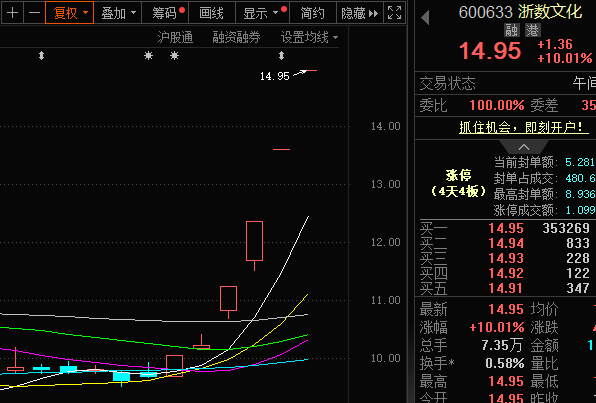Screen dimensions: 596x403
Task: Go to previous stock with left arrow
Action: click(425, 17)
